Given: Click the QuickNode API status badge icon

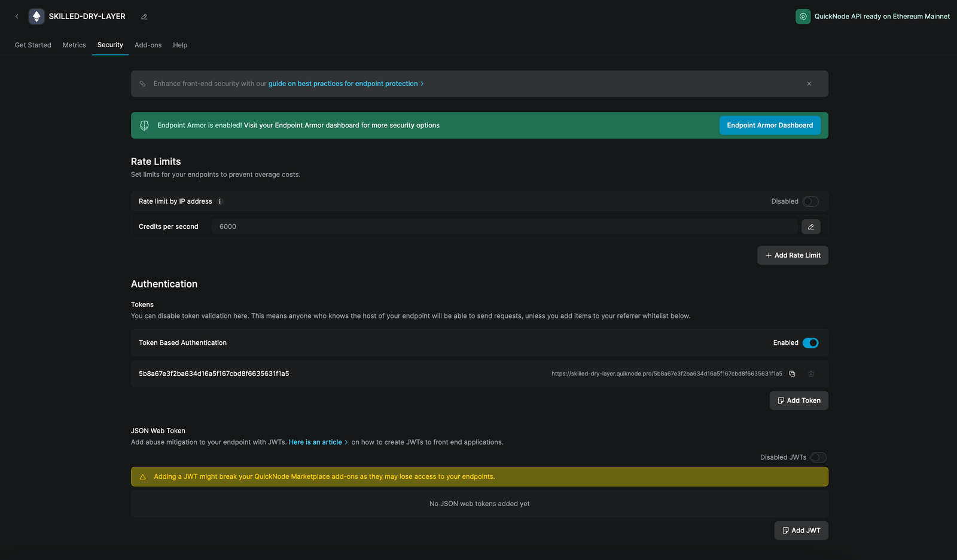Looking at the screenshot, I should pos(803,16).
